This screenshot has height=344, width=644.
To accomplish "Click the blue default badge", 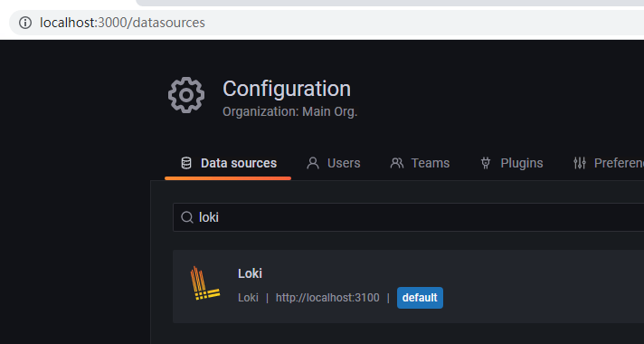I will (x=420, y=298).
